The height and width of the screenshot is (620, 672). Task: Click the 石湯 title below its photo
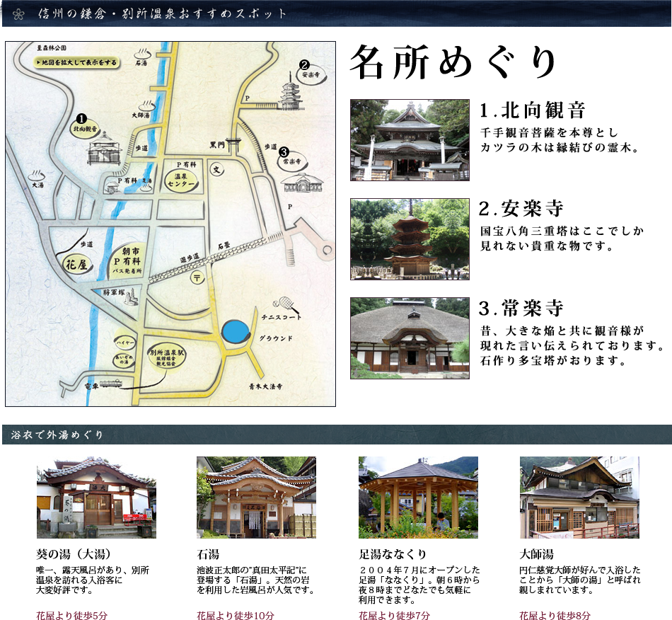[208, 554]
